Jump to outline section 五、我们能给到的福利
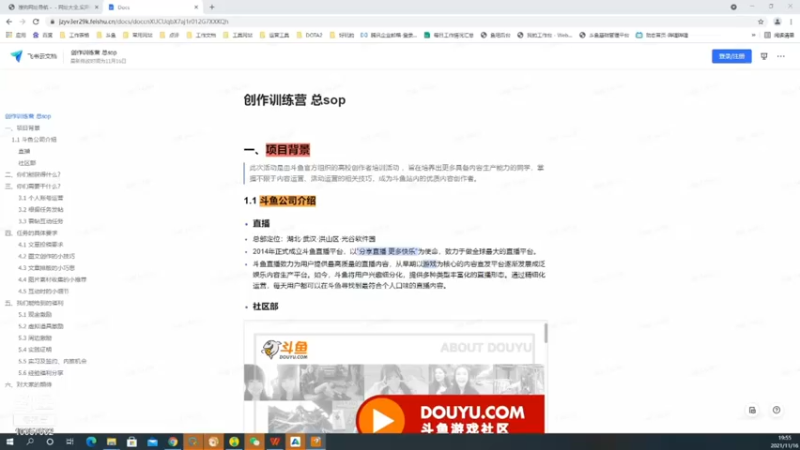Screen dimensions: 800x450 [34, 303]
